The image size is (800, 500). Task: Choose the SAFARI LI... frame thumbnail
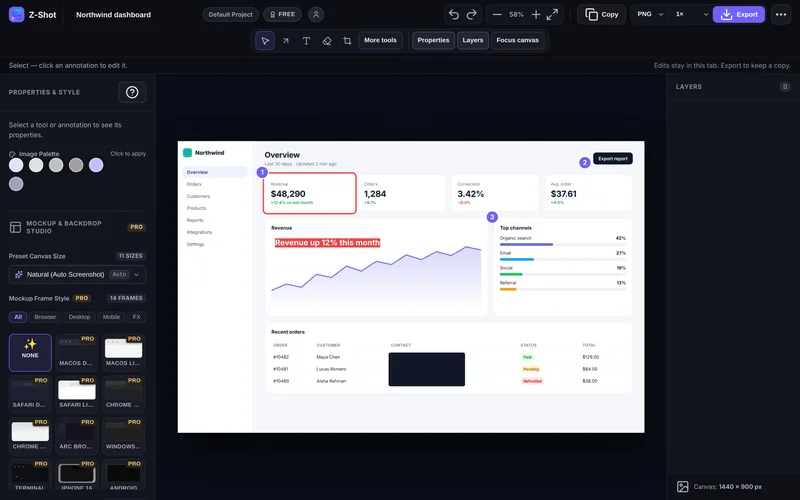[77, 394]
